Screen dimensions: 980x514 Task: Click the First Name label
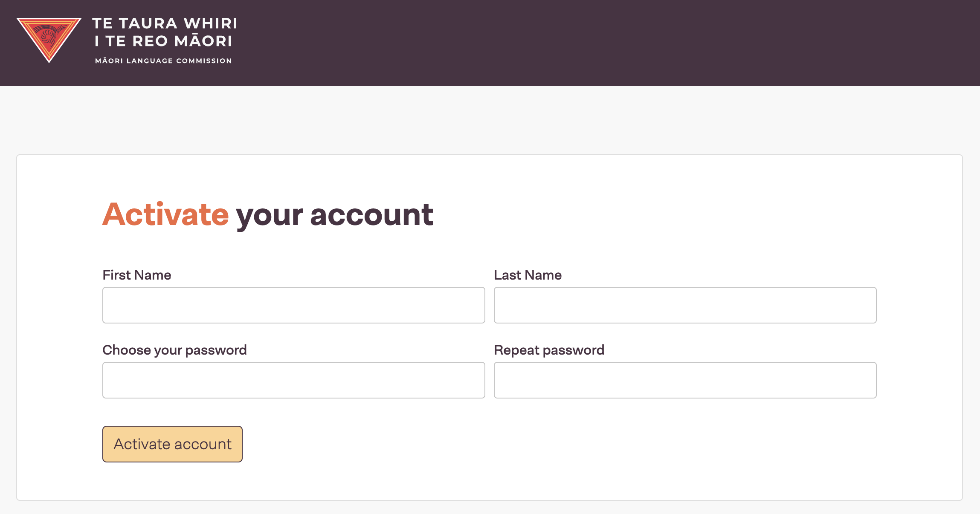click(137, 275)
